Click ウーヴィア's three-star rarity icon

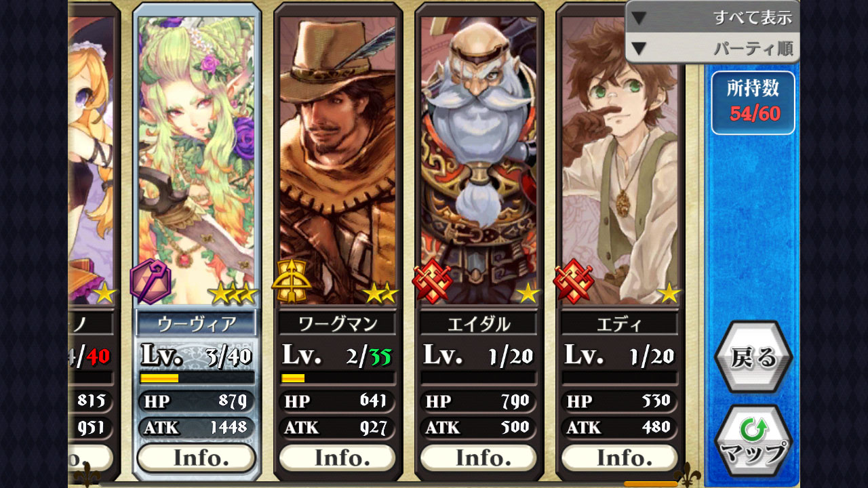pyautogui.click(x=233, y=293)
